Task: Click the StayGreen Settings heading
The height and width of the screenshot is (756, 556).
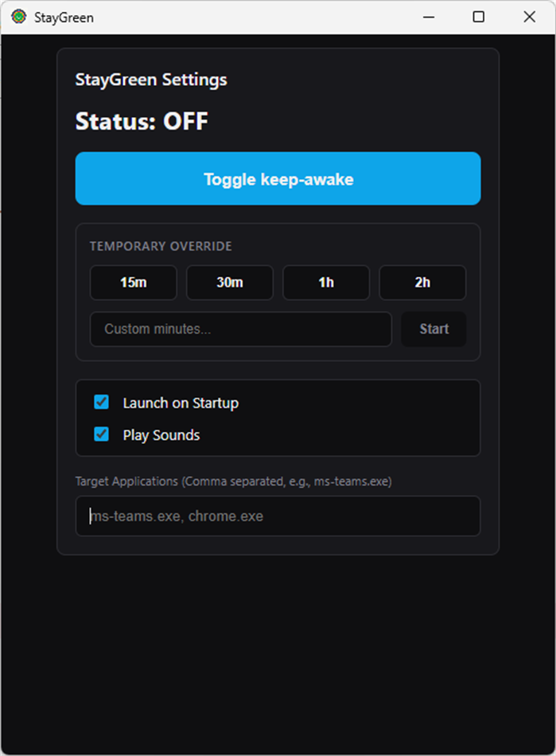Action: (x=150, y=80)
